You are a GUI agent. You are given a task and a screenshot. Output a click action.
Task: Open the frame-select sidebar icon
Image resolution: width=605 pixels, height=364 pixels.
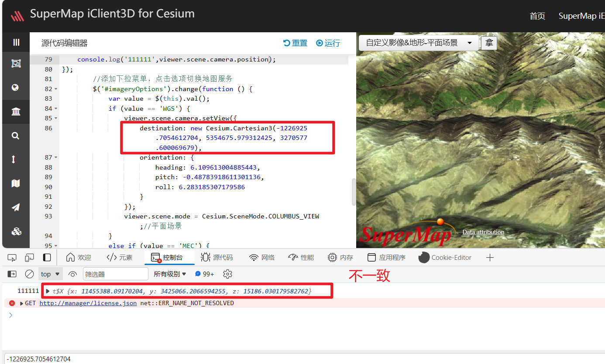[x=16, y=64]
